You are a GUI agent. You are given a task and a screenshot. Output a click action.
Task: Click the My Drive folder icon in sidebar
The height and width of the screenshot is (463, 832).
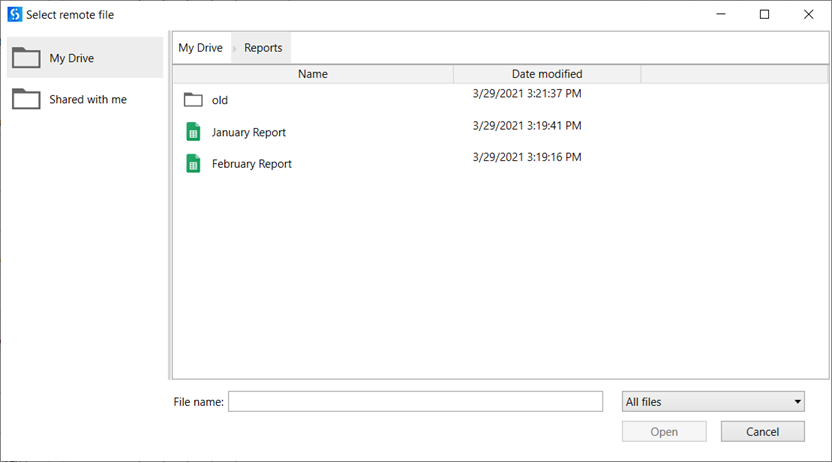(x=26, y=58)
